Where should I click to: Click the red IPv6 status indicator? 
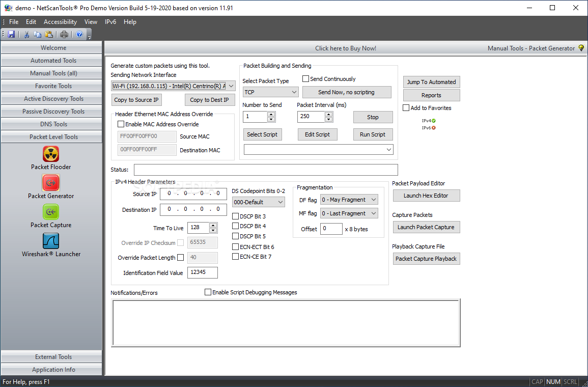(x=434, y=128)
